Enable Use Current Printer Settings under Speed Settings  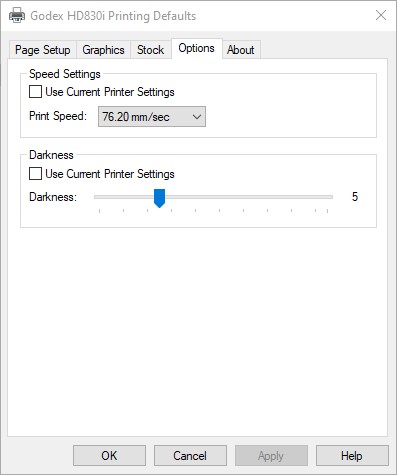[35, 92]
